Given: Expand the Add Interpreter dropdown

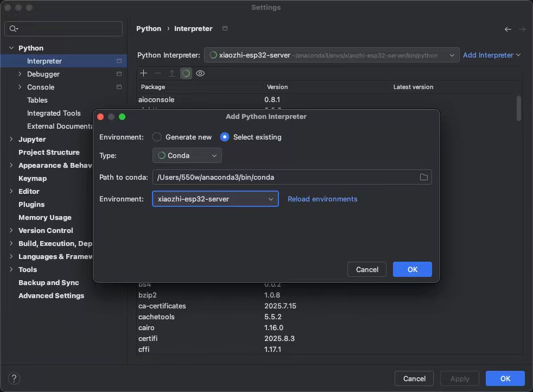Looking at the screenshot, I should [492, 55].
